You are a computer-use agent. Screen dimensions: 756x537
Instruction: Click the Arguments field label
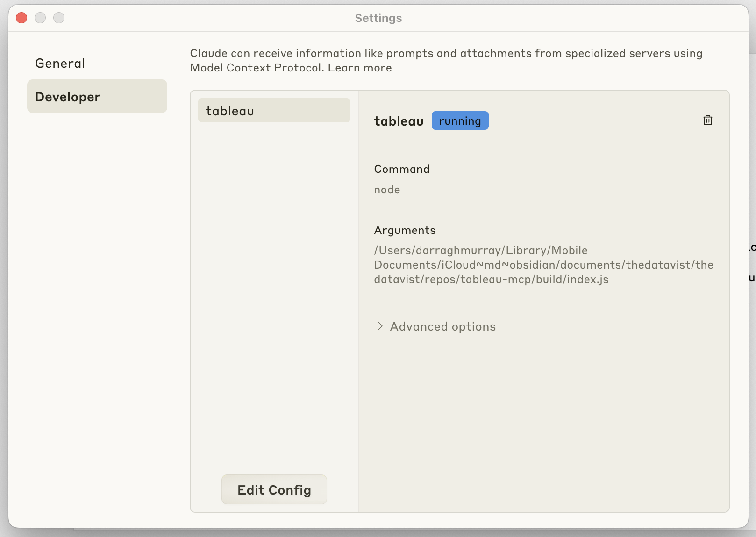click(405, 230)
